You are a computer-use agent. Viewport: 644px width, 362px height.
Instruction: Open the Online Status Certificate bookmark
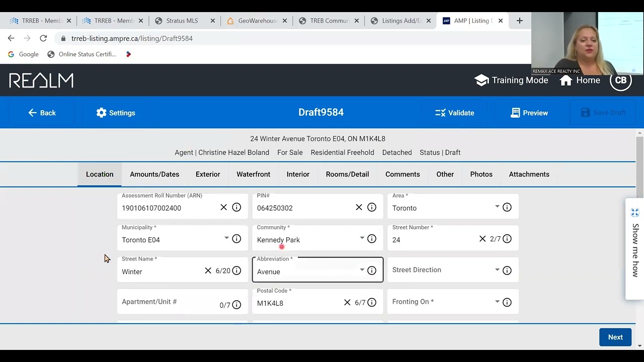[x=82, y=54]
